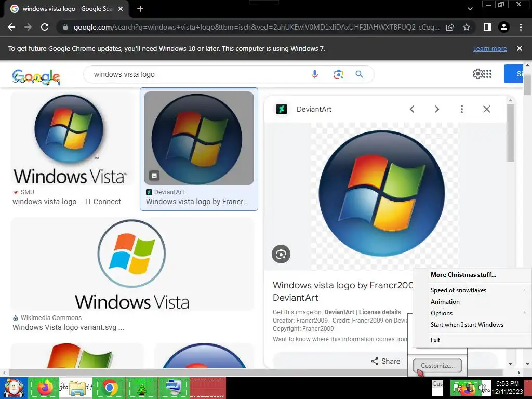The image size is (532, 399).
Task: Search by image with Google Lens icon
Action: (338, 74)
